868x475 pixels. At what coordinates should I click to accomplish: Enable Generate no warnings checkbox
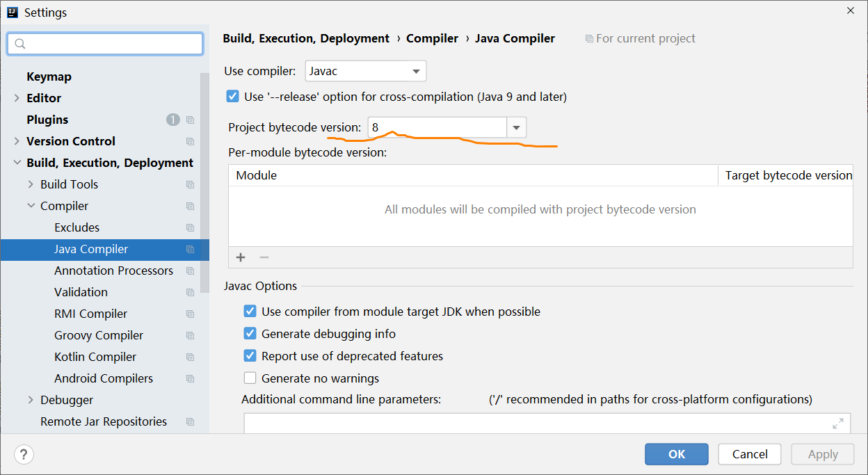pyautogui.click(x=250, y=378)
